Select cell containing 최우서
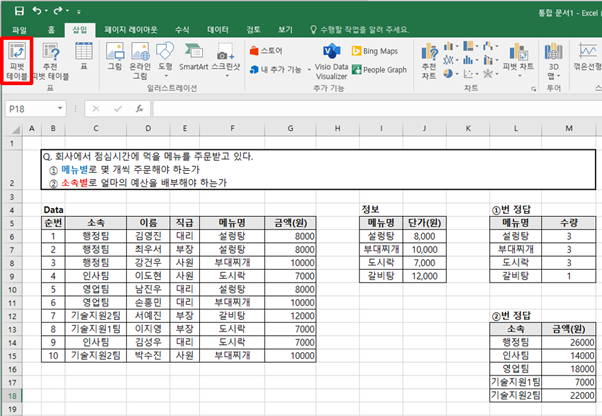Viewport: 602px width, 416px height. [x=148, y=249]
